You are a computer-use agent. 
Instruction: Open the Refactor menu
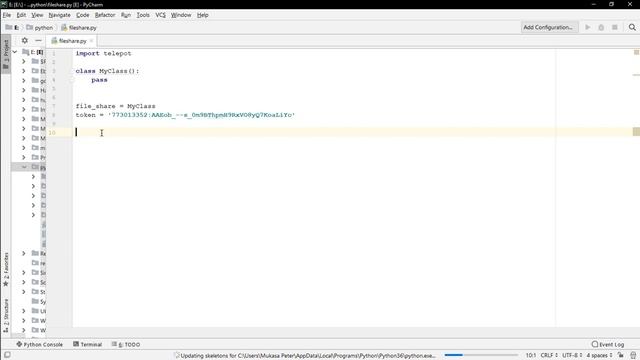click(x=105, y=15)
